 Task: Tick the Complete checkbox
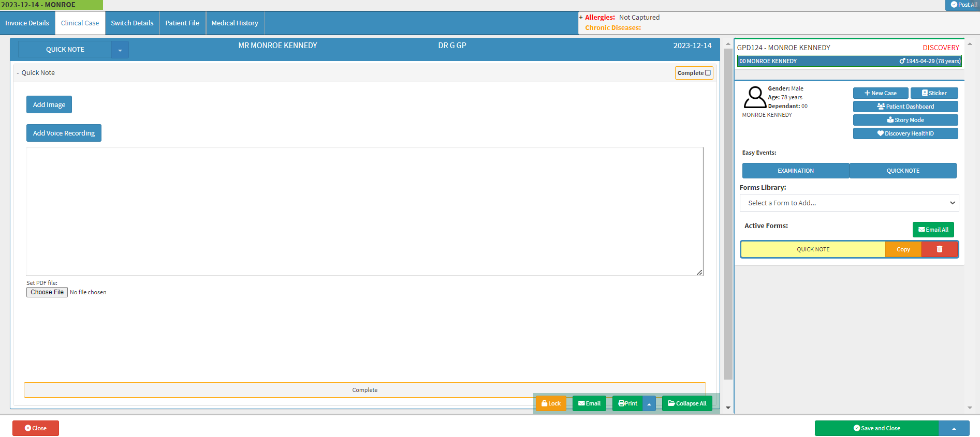[708, 73]
